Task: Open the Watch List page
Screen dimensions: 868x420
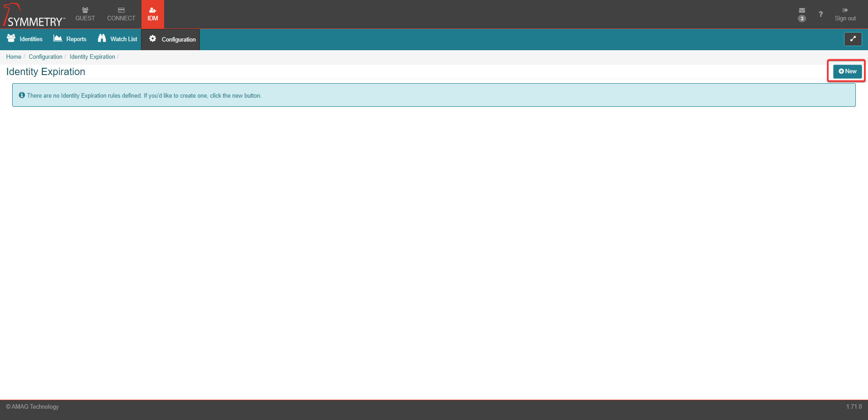Action: tap(118, 39)
